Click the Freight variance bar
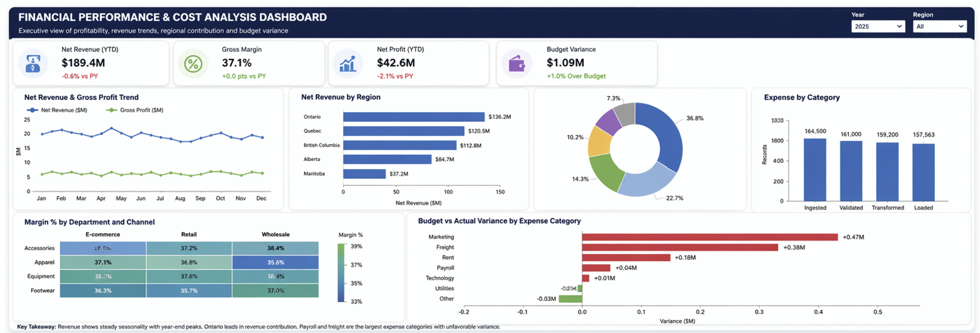The image size is (980, 333). (x=680, y=248)
